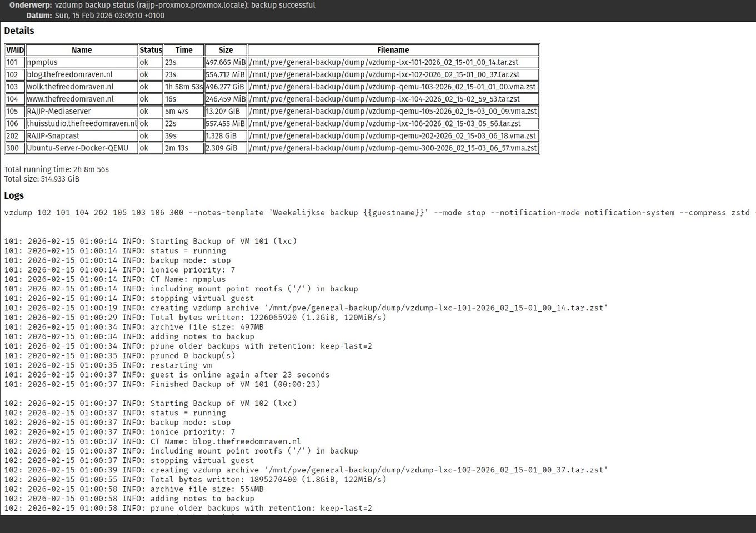756x533 pixels.
Task: Click log line 'CT Name: blog.thefreedomraven.nl'
Action: [x=153, y=441]
